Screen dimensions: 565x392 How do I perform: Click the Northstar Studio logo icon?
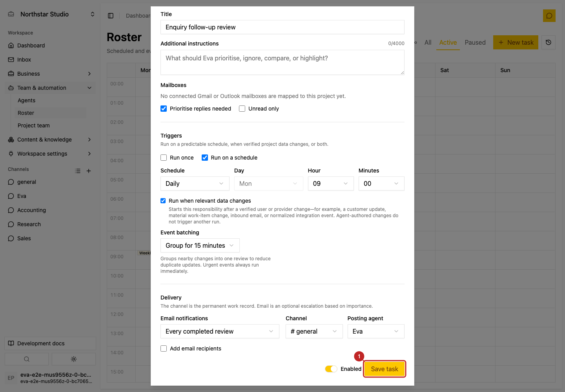tap(11, 14)
